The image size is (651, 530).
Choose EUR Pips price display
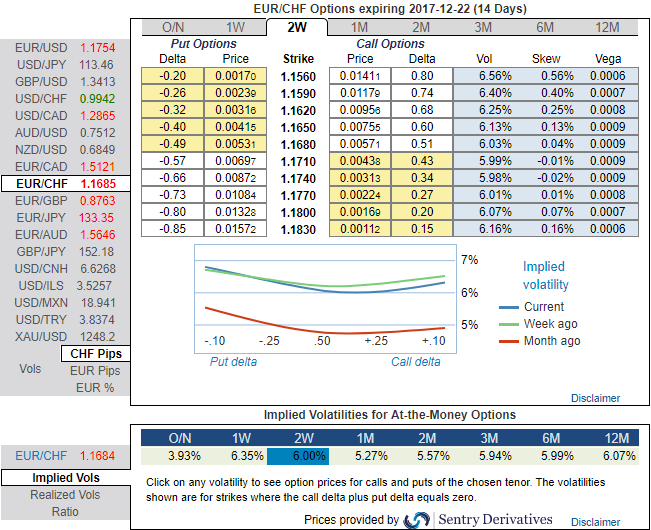pos(95,371)
